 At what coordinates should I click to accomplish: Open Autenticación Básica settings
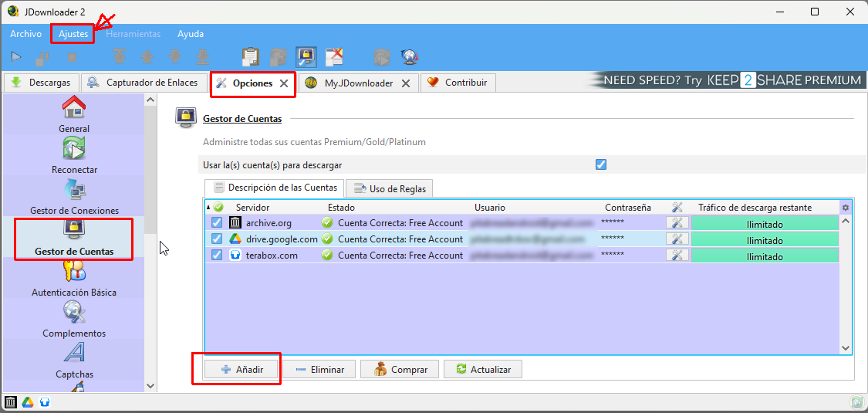click(74, 278)
